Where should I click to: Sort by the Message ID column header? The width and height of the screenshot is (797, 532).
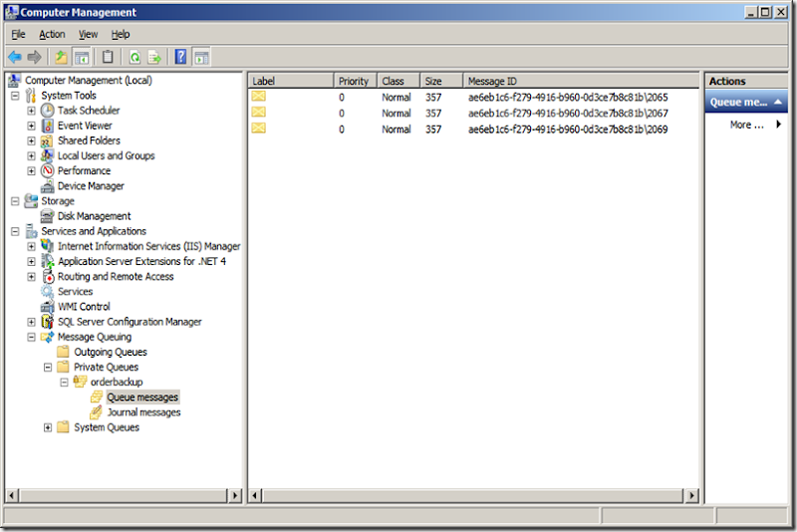coord(582,81)
